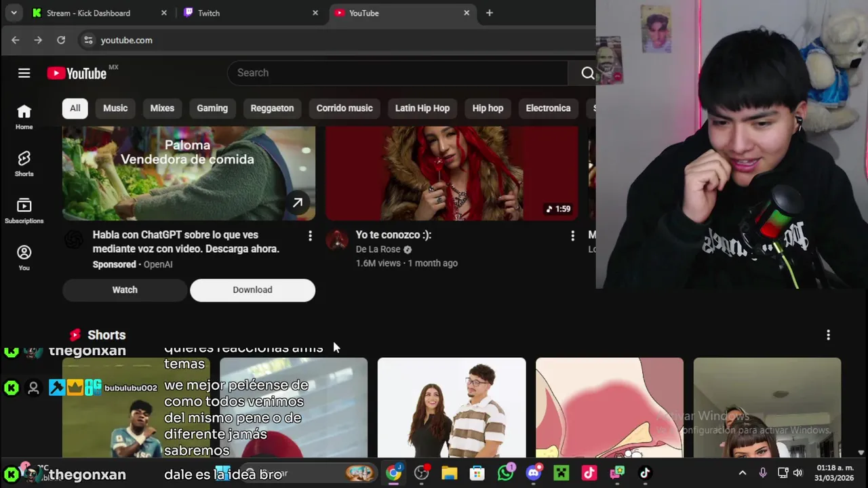
Task: Open the Short with the couple standing
Action: coord(452,408)
